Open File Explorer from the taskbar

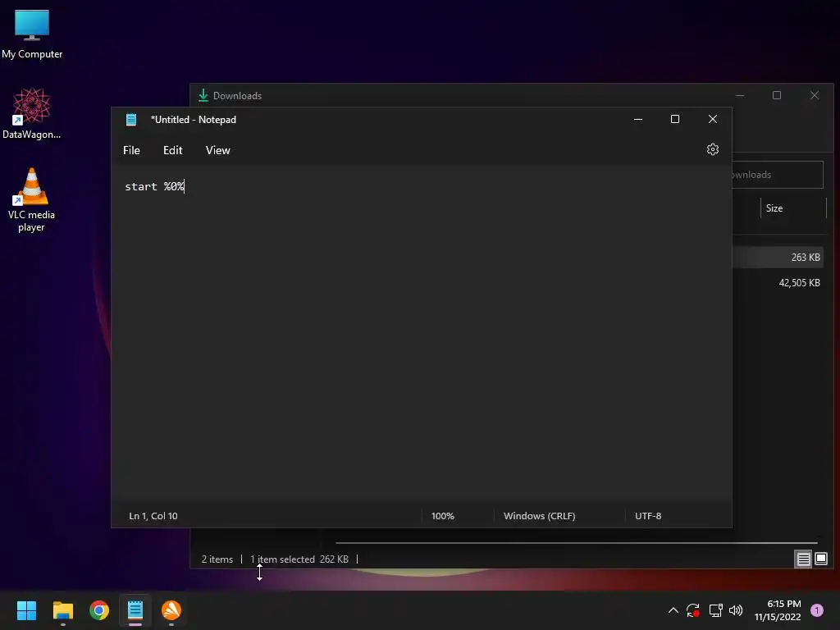62,610
